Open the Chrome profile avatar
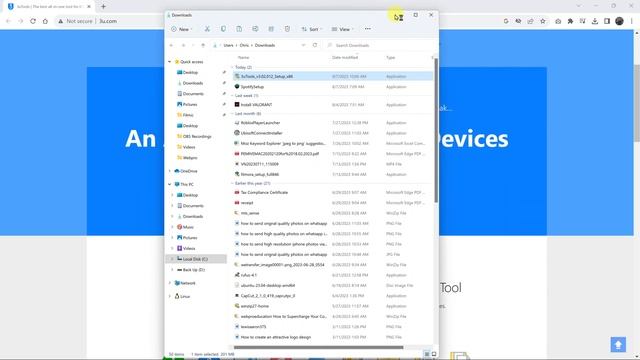This screenshot has width=640, height=360. click(x=619, y=21)
